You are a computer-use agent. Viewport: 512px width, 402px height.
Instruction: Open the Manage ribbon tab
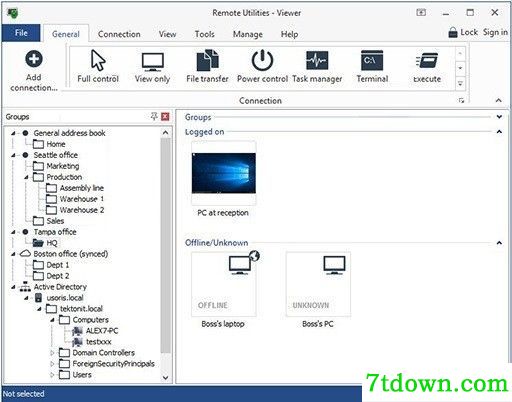[247, 34]
